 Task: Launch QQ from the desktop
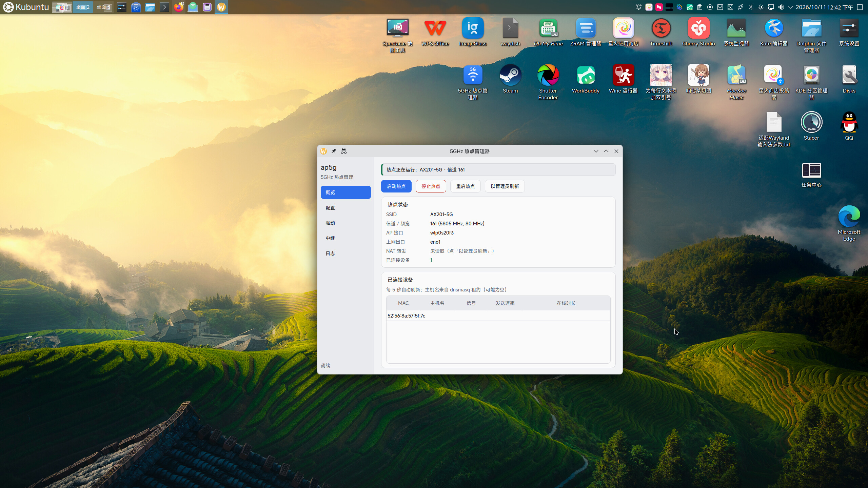849,126
